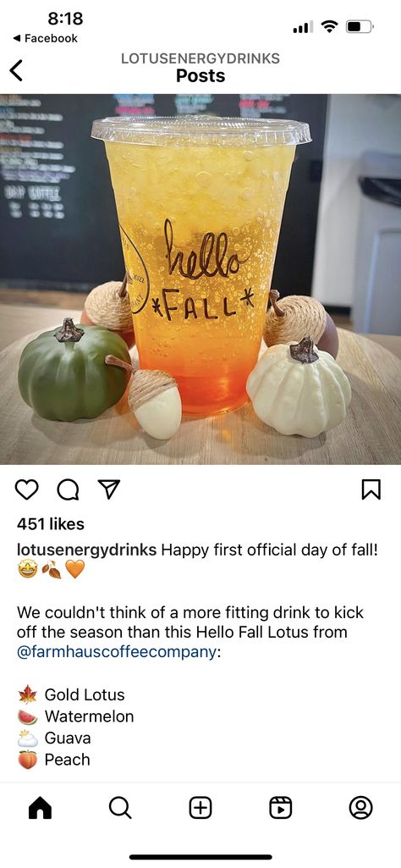Screen dimensions: 401x868
Task: Tap the battery indicator in the status bar
Action: [x=360, y=26]
